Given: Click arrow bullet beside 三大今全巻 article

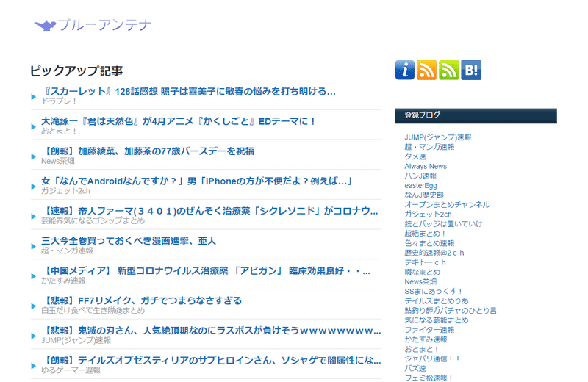Looking at the screenshot, I should click(33, 246).
